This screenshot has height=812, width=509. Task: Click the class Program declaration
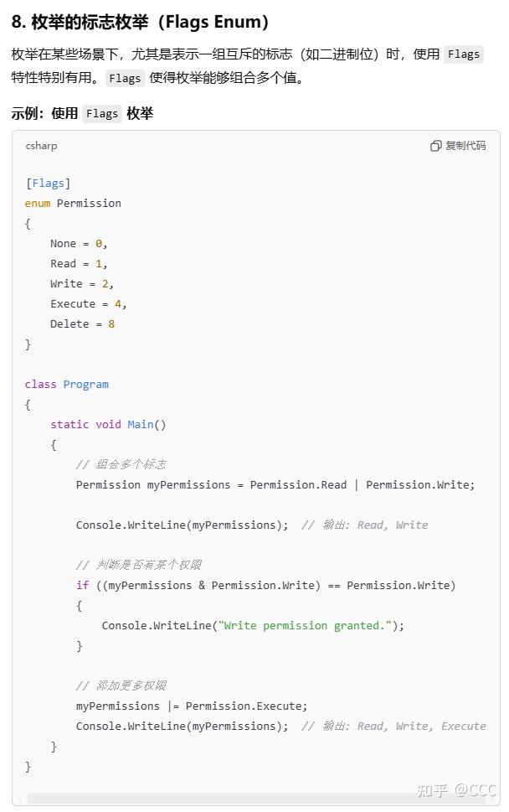(67, 384)
